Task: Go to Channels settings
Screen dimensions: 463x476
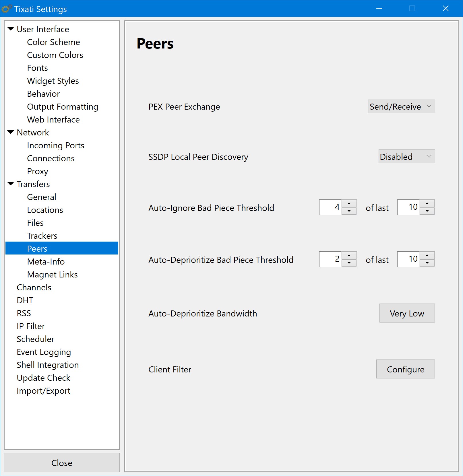Action: tap(34, 287)
